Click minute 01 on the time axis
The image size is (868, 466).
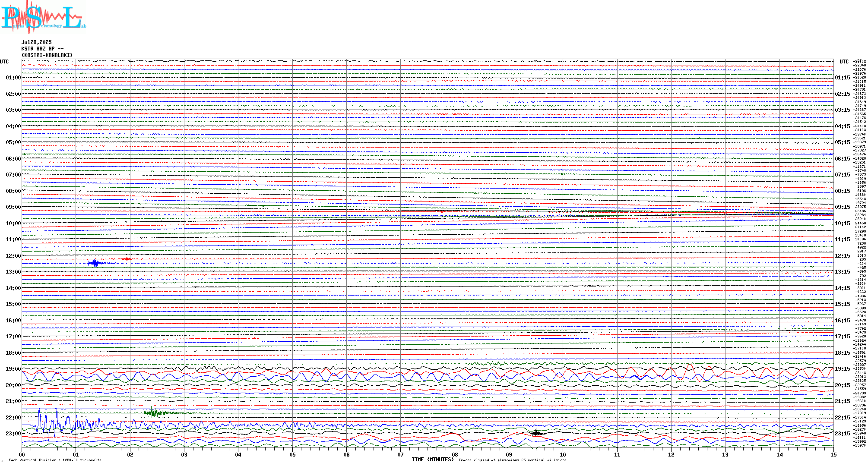[76, 454]
